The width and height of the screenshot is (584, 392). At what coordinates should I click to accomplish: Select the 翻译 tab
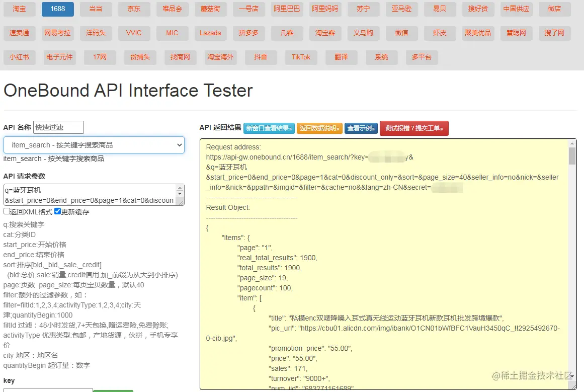tap(341, 57)
